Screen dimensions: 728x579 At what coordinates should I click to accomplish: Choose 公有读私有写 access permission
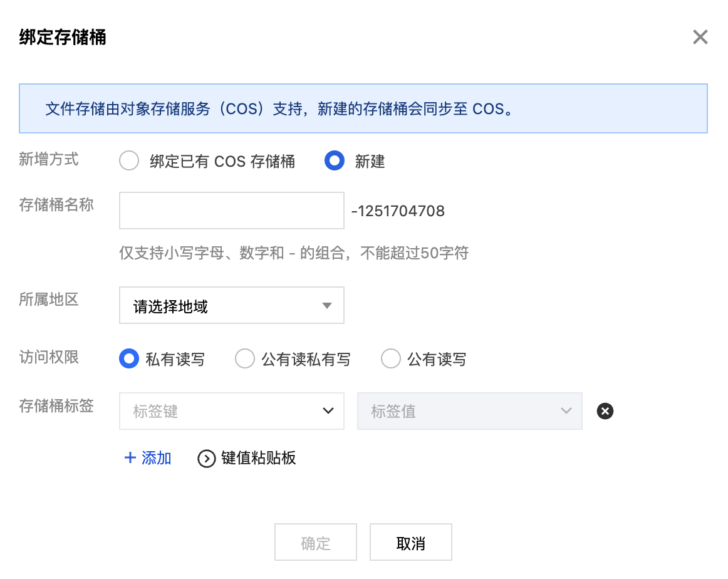(x=244, y=359)
